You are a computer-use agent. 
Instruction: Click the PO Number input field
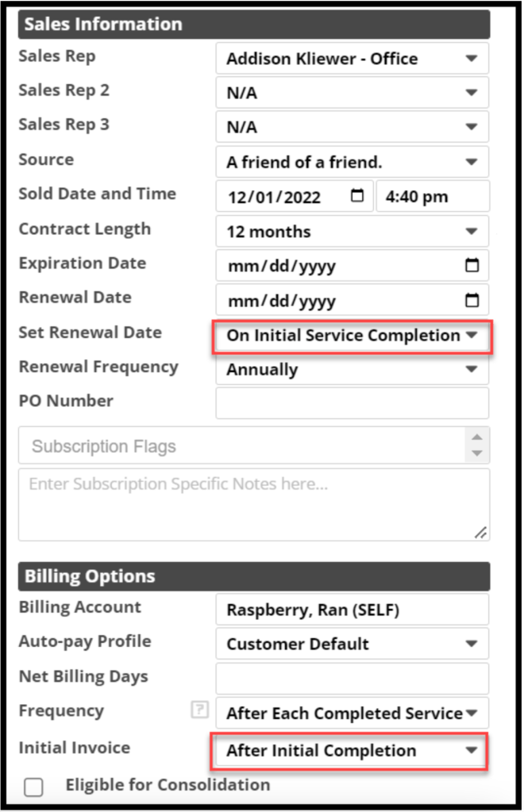coord(352,404)
